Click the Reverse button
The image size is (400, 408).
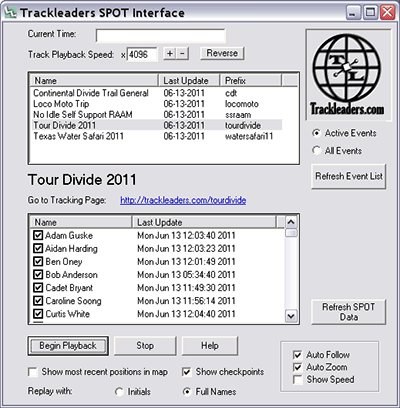pyautogui.click(x=222, y=53)
